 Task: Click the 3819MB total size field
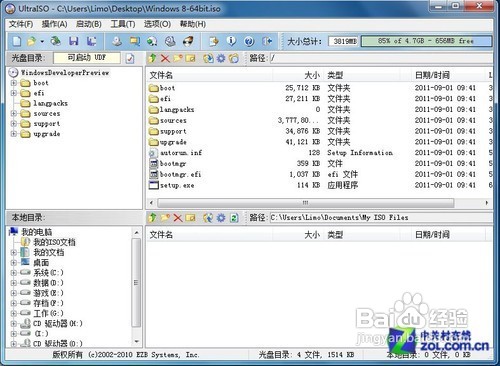pos(344,41)
